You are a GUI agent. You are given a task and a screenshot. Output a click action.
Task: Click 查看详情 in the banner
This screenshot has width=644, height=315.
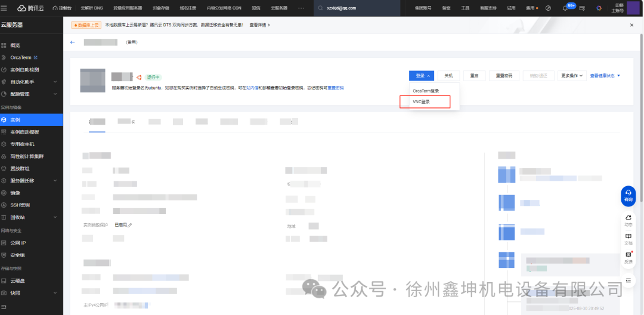click(259, 25)
